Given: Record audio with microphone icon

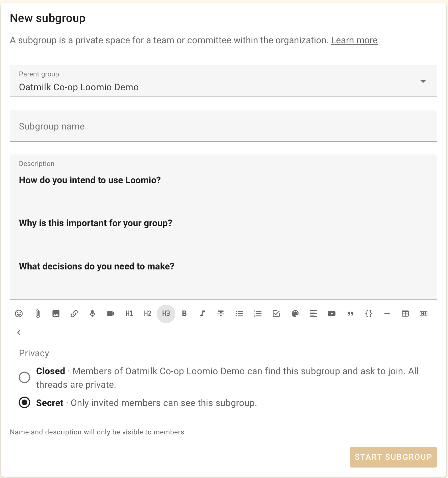Looking at the screenshot, I should [93, 314].
